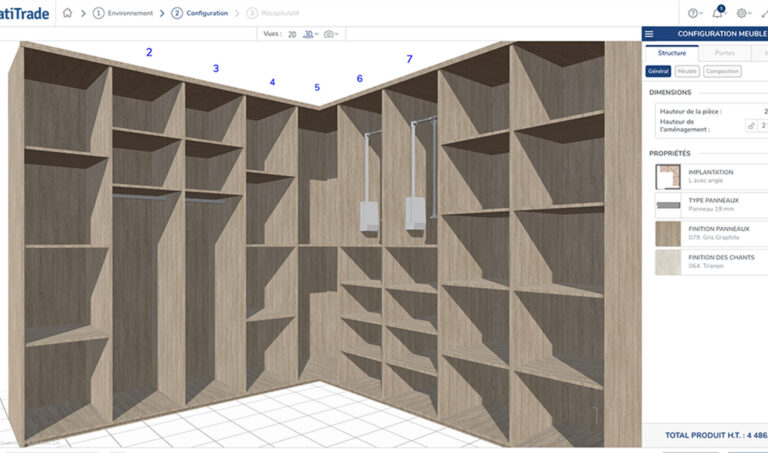Viewport: 768px width, 453px height.
Task: Select the Portes tab
Action: (724, 53)
